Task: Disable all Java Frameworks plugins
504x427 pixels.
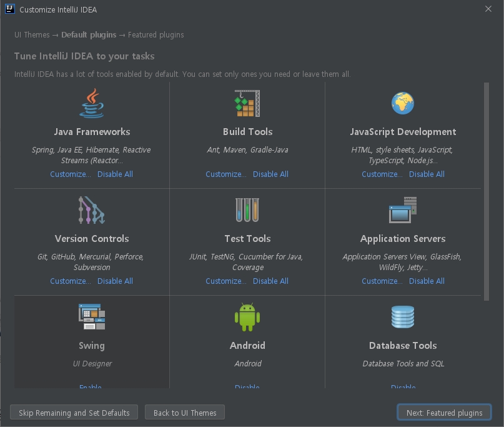Action: click(115, 174)
